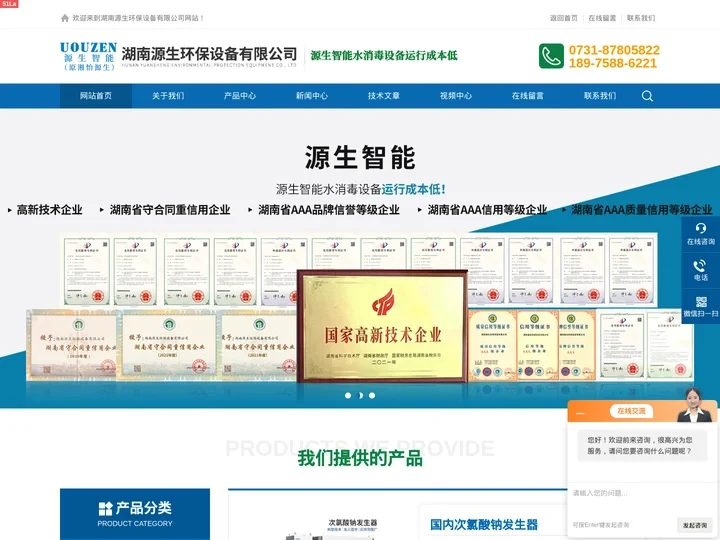Click 联系我们 link in top bar

641,18
